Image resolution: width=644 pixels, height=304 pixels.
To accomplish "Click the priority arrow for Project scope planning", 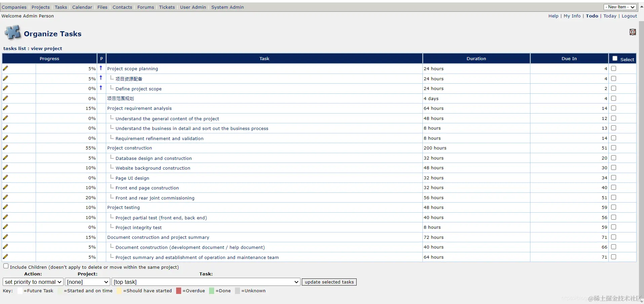I will click(101, 68).
